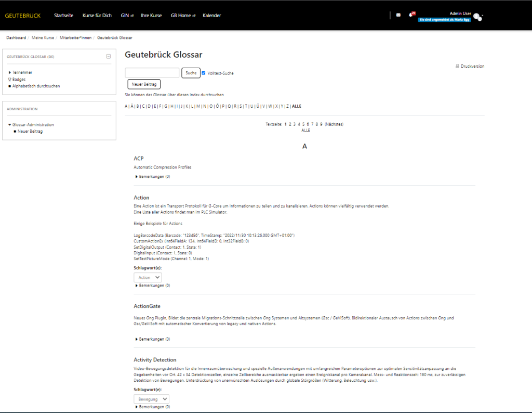This screenshot has width=532, height=413.
Task: Filter glossary by letter Z
Action: [288, 106]
